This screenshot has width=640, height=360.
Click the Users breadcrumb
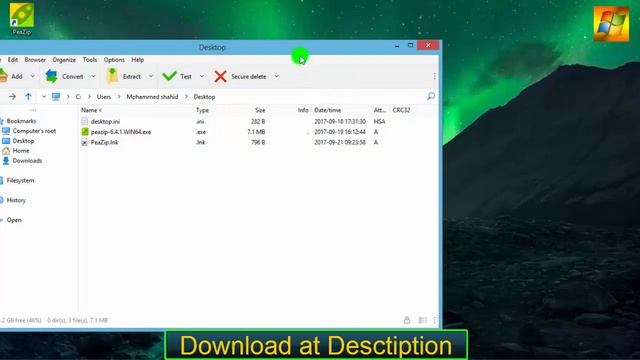[x=104, y=97]
